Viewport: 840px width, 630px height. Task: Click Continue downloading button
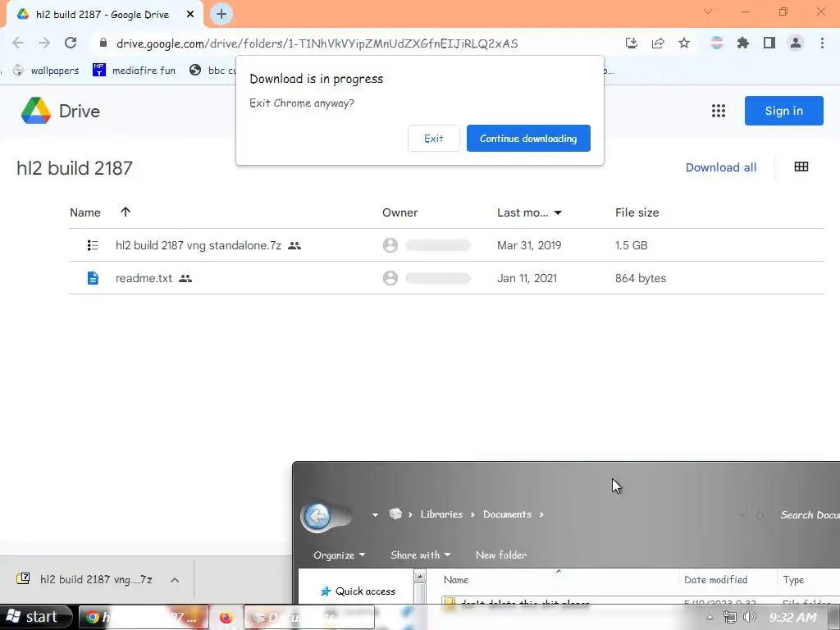(x=528, y=138)
